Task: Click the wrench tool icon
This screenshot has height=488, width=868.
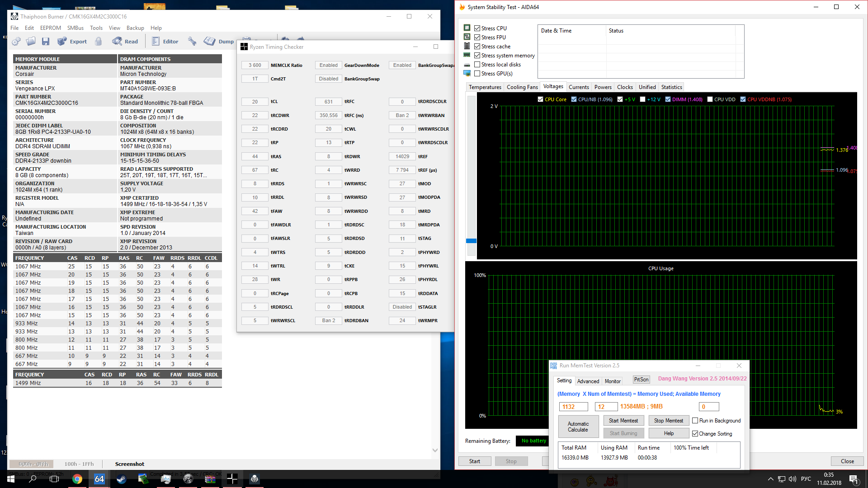Action: click(x=192, y=42)
